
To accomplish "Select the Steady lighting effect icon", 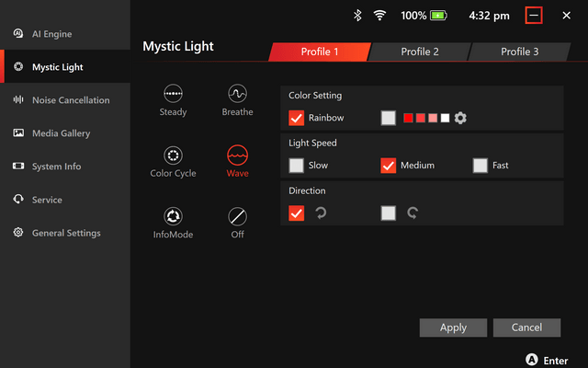I will [173, 93].
